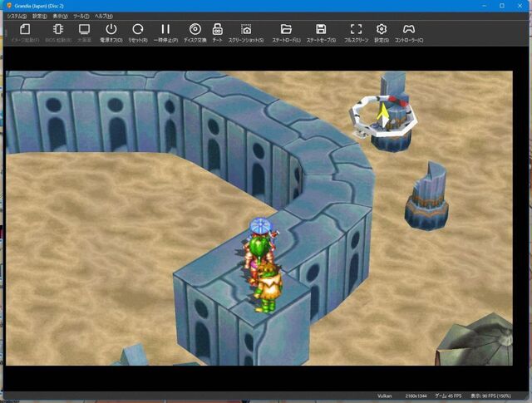Click the yellow compass arrow in the game
The image size is (532, 403).
coord(382,115)
